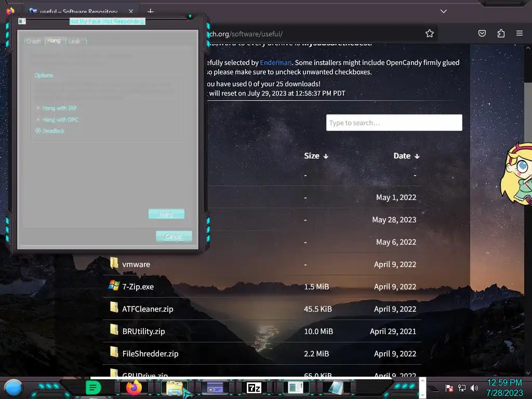The image size is (532, 399).
Task: Open the Pocket save icon in Firefox
Action: click(482, 33)
